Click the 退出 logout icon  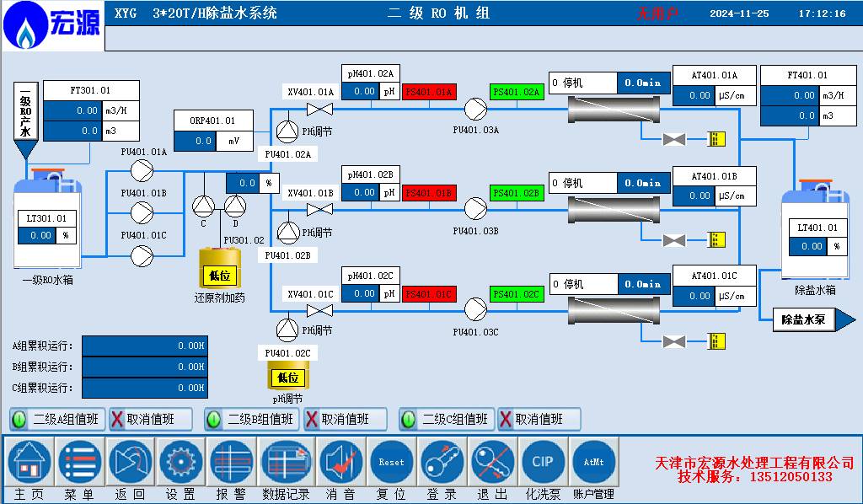point(492,463)
